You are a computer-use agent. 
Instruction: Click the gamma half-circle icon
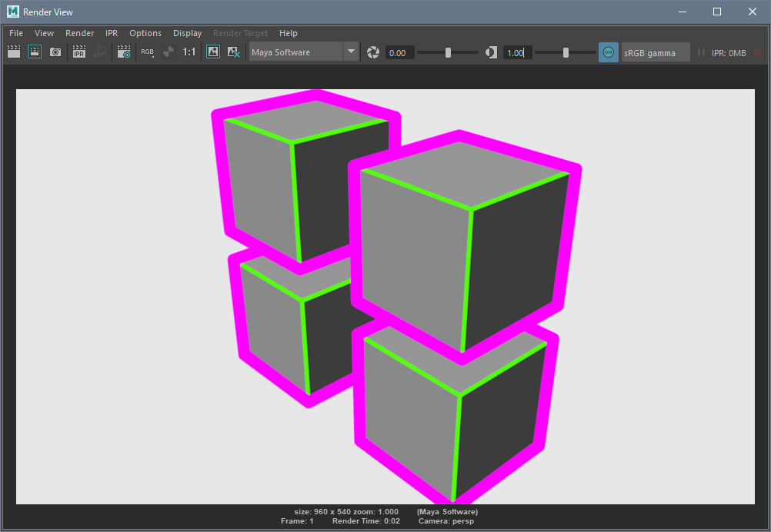click(491, 52)
